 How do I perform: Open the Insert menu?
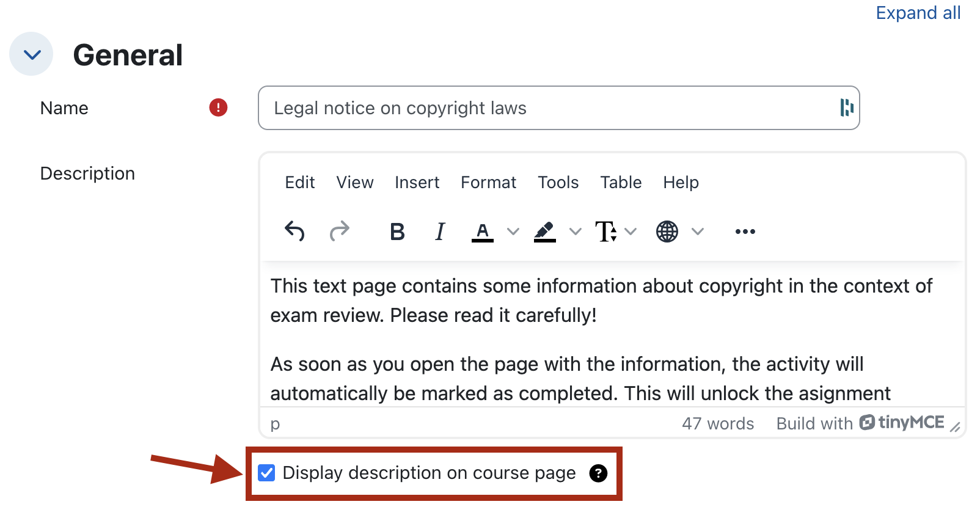click(417, 183)
